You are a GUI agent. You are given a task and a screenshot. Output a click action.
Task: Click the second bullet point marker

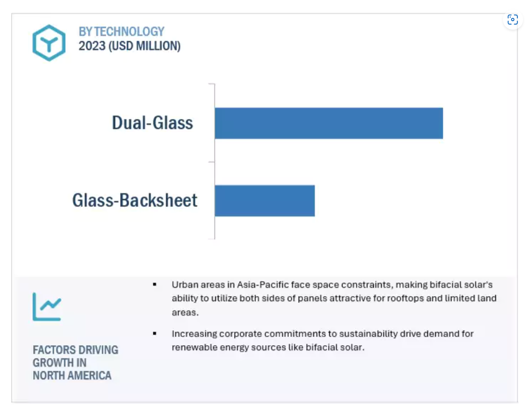pos(155,334)
